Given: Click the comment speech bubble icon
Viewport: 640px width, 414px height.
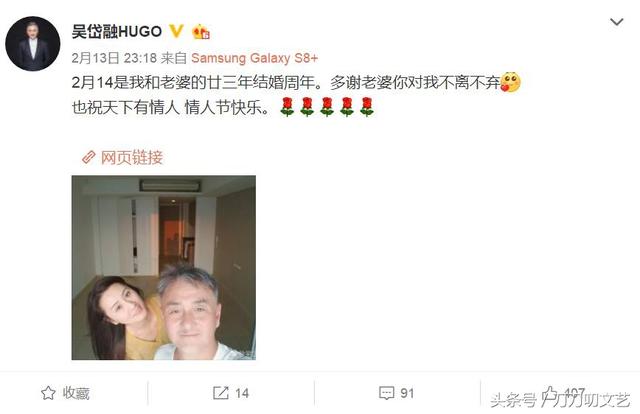Looking at the screenshot, I should (386, 393).
